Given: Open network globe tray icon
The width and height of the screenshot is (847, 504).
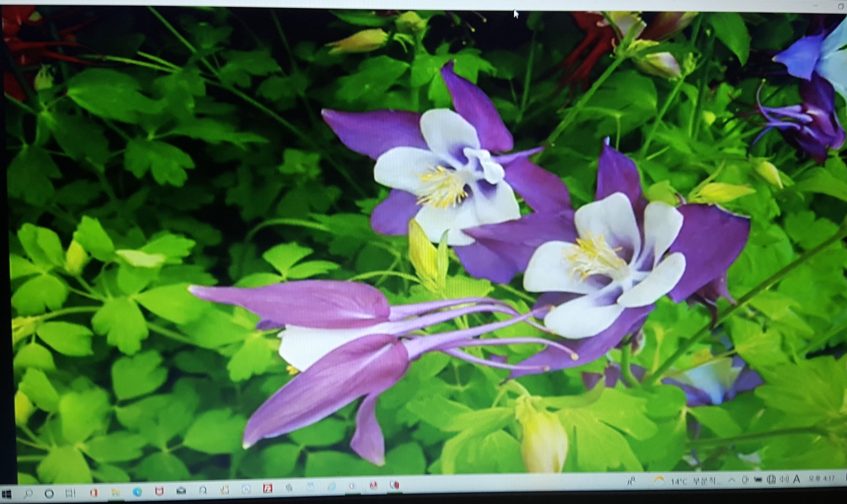Looking at the screenshot, I should pyautogui.click(x=772, y=479).
